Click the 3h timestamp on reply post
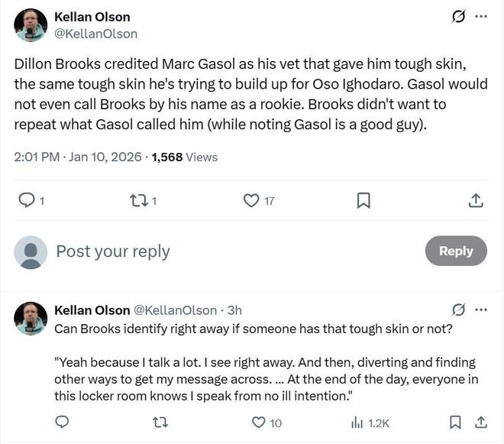Screen dimensions: 504x444 point(235,310)
